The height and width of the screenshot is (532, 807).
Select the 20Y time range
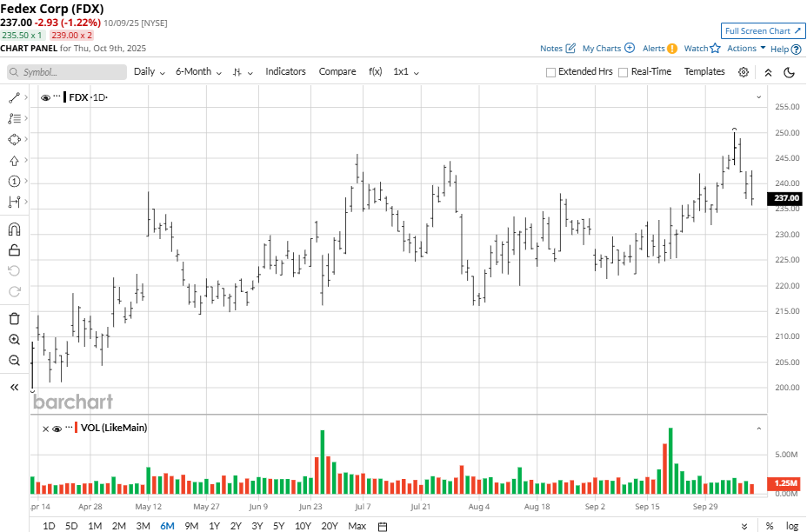pos(330,526)
